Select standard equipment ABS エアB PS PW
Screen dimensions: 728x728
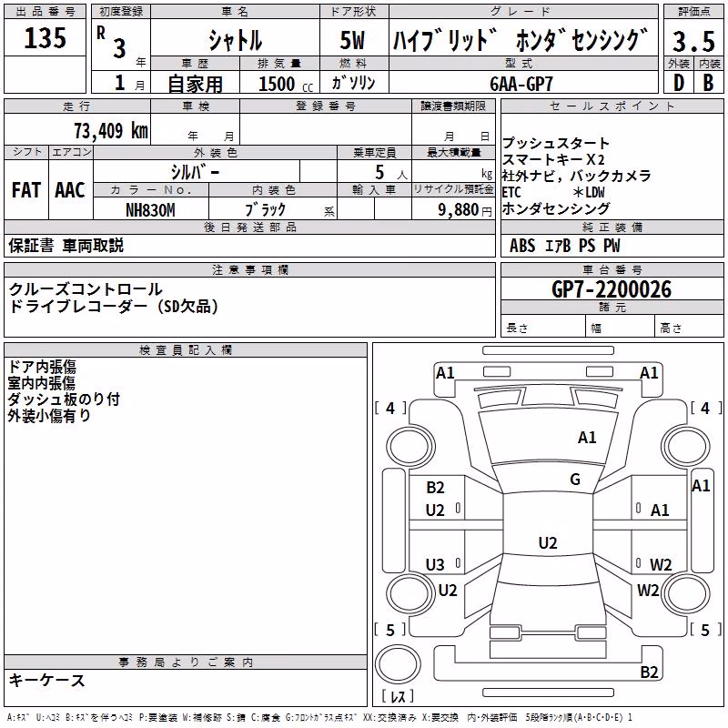tap(564, 246)
